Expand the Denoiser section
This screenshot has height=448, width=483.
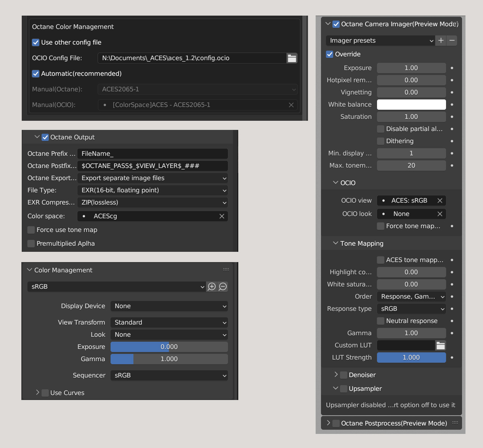(x=336, y=375)
